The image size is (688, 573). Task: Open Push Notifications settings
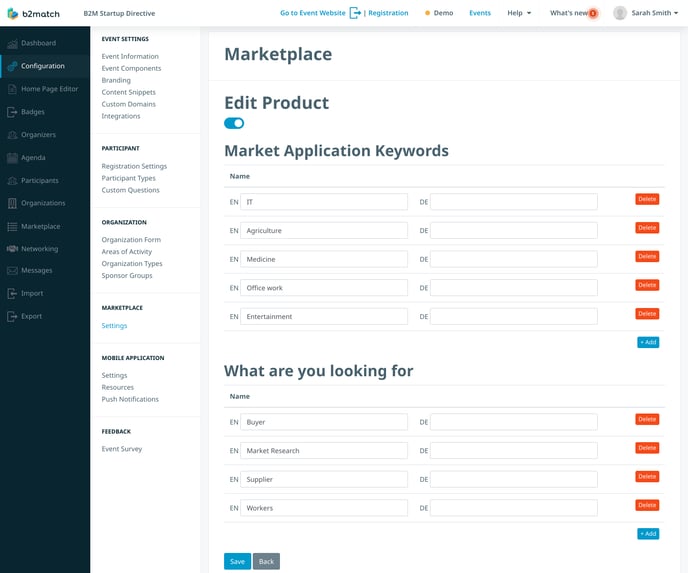click(130, 399)
